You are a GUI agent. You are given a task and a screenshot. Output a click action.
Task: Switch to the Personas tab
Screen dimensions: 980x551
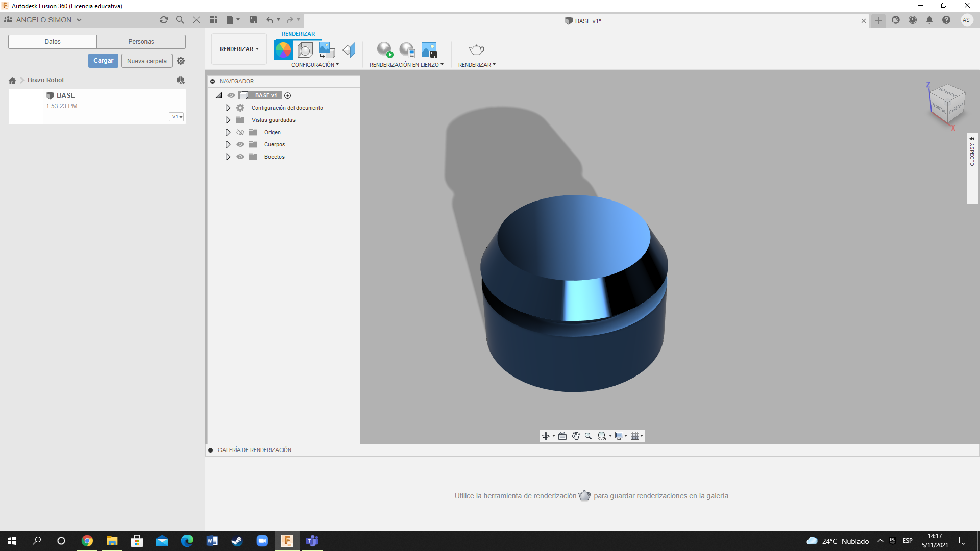pyautogui.click(x=141, y=42)
